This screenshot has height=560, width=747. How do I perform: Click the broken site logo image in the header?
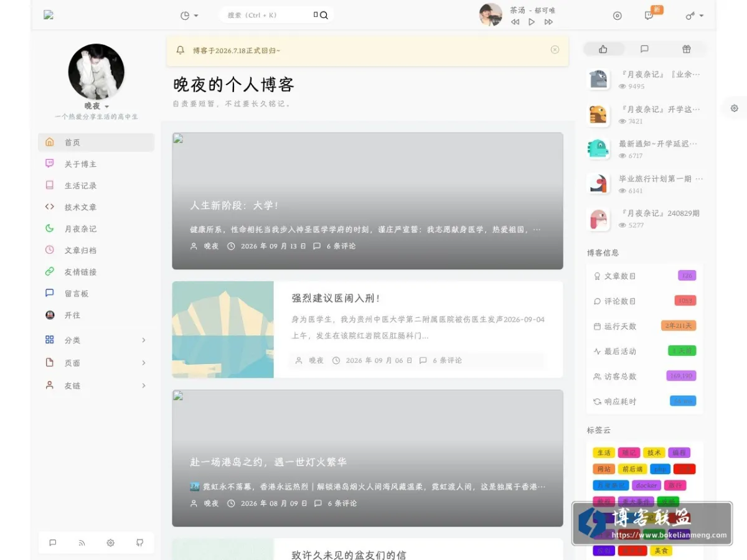coord(49,15)
